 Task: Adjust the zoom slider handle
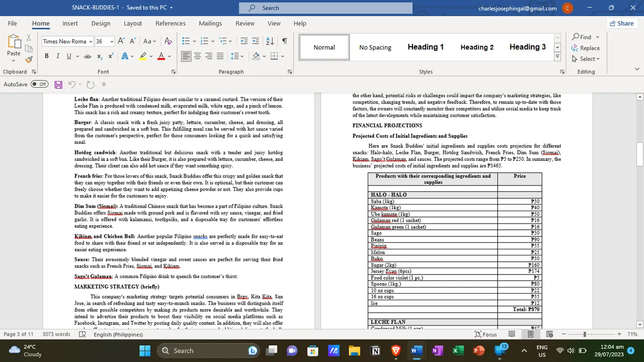[585, 334]
